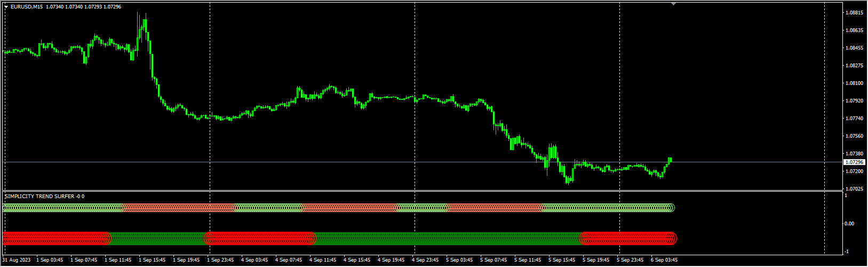Click price level 1.08100 on the scale

pos(855,83)
